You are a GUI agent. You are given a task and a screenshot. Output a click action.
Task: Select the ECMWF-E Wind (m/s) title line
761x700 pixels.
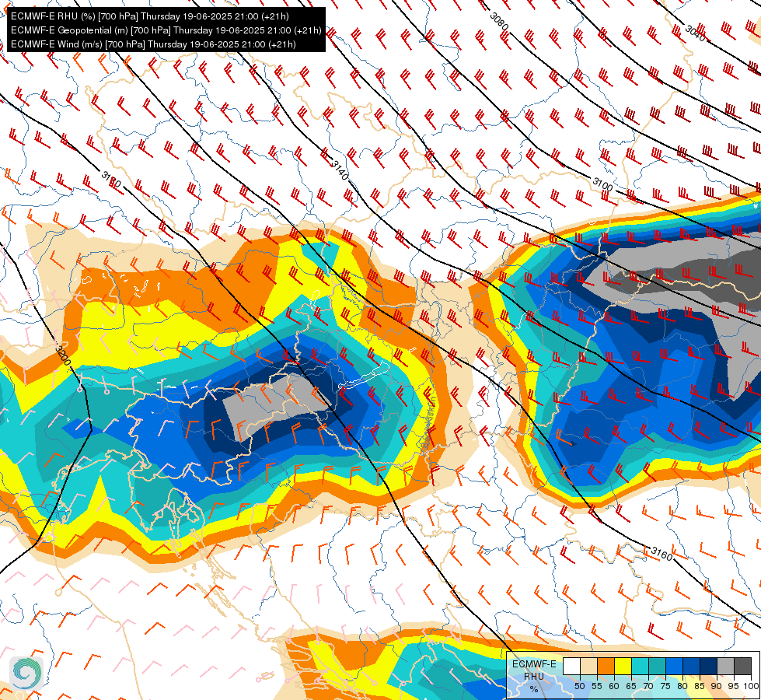153,44
